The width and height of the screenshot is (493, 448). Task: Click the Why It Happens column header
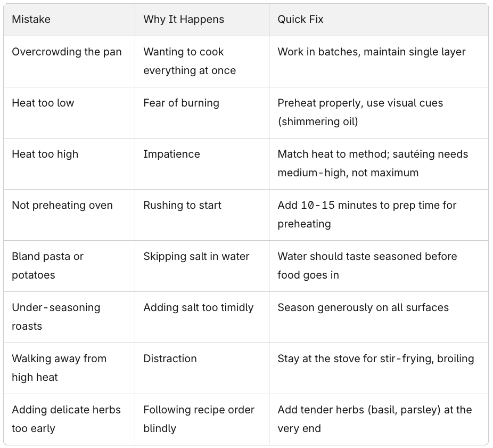202,20
